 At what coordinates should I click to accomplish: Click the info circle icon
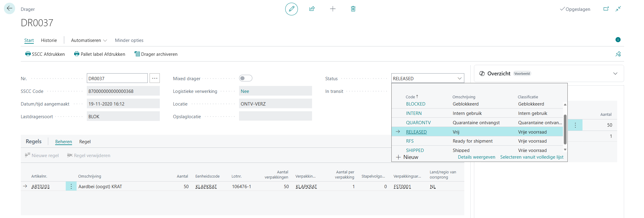click(x=618, y=40)
